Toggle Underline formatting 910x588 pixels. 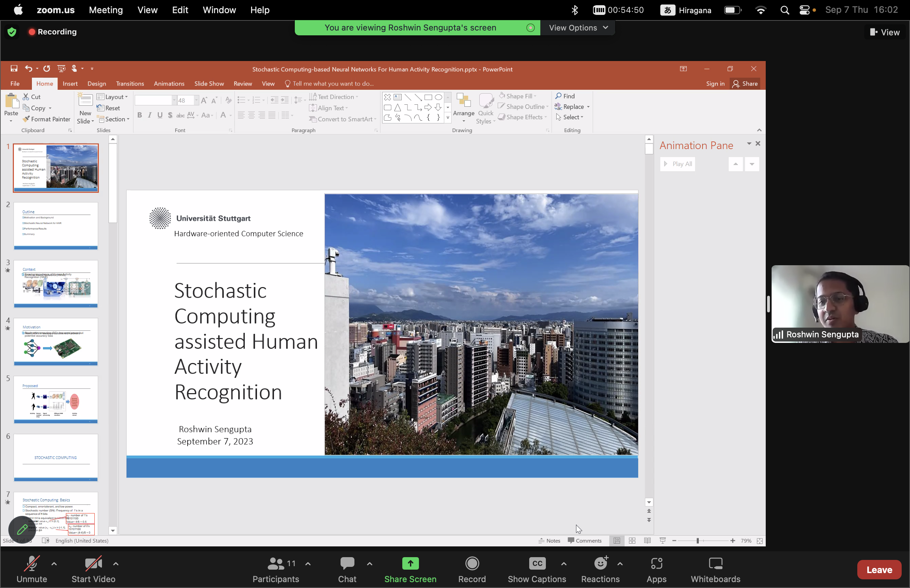point(160,115)
